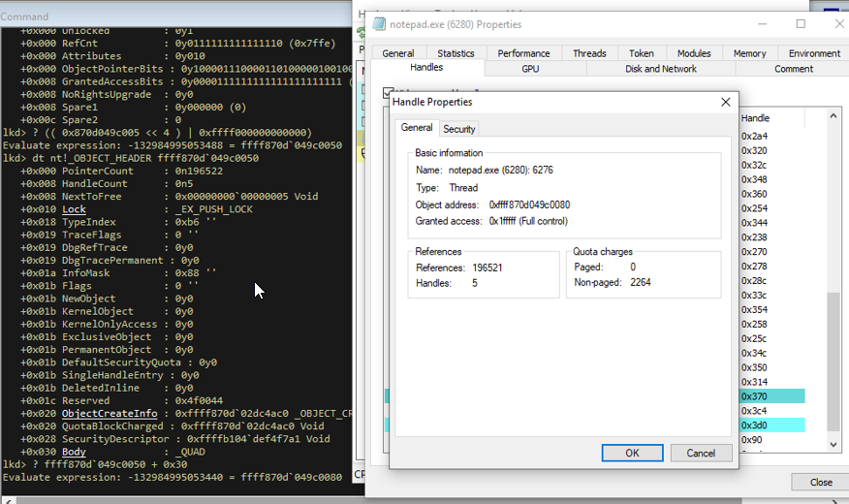The width and height of the screenshot is (849, 504).
Task: Select handle 0x238 in the list
Action: (x=754, y=237)
